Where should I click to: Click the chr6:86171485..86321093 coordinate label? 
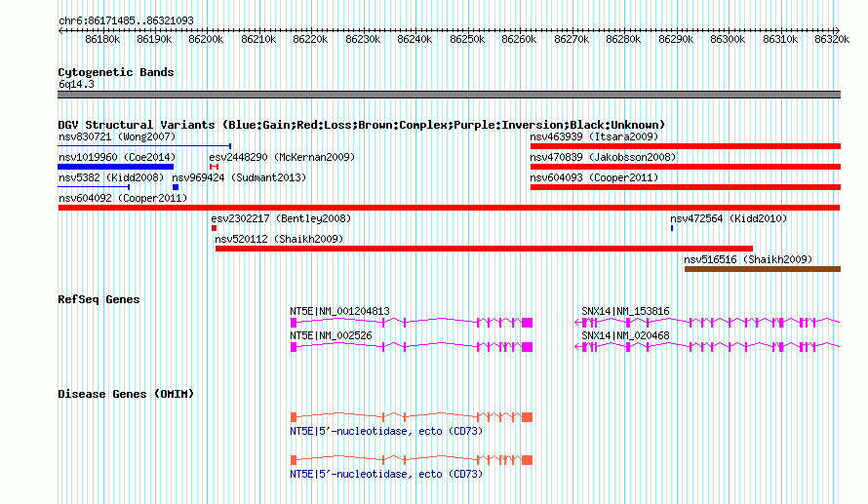(x=126, y=20)
